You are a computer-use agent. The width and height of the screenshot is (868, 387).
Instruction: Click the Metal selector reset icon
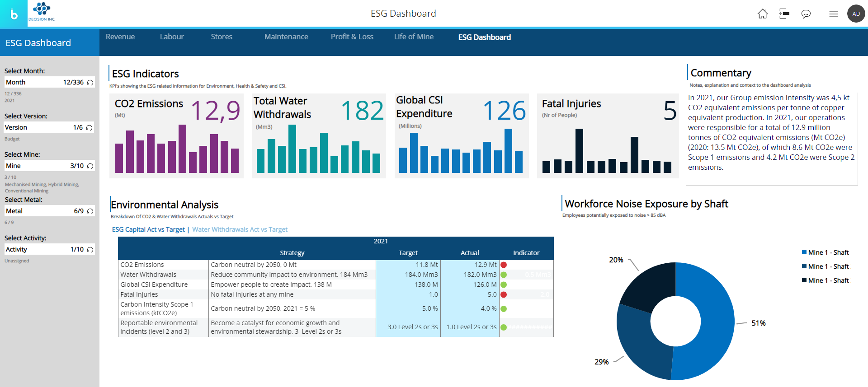[x=90, y=211]
